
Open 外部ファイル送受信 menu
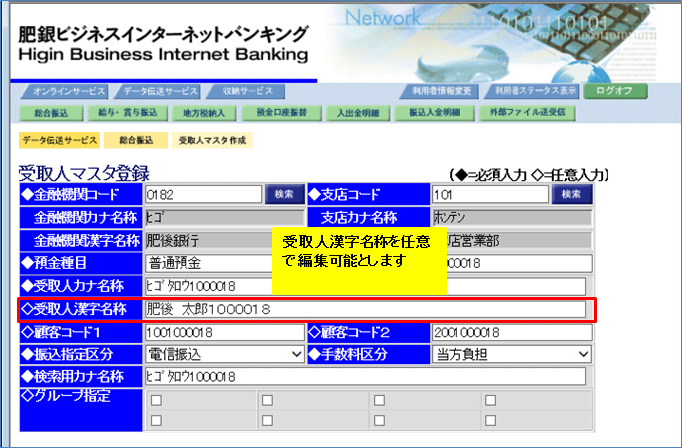click(530, 112)
